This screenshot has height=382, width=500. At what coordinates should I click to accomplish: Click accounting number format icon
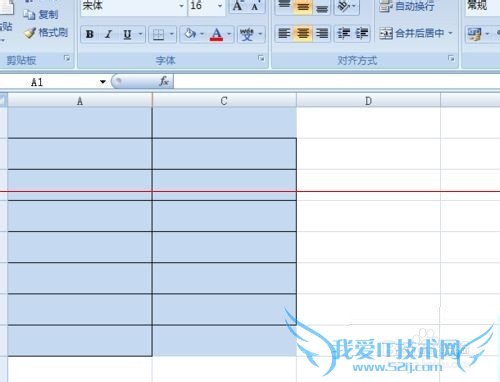tap(475, 34)
